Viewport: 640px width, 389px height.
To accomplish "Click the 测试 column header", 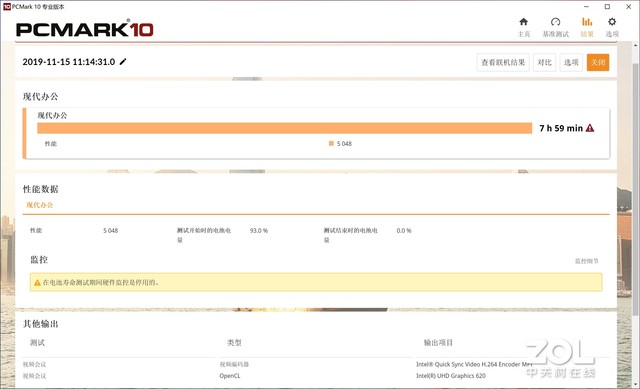I will 37,342.
